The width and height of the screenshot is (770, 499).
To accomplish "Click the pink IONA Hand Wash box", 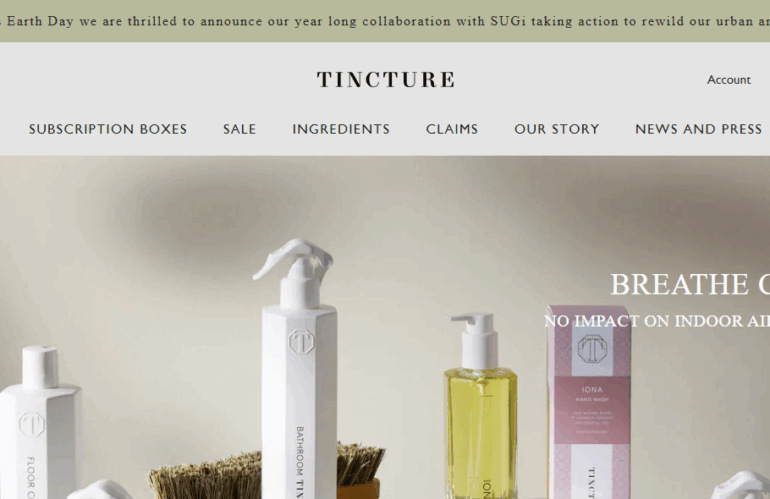I will click(589, 403).
